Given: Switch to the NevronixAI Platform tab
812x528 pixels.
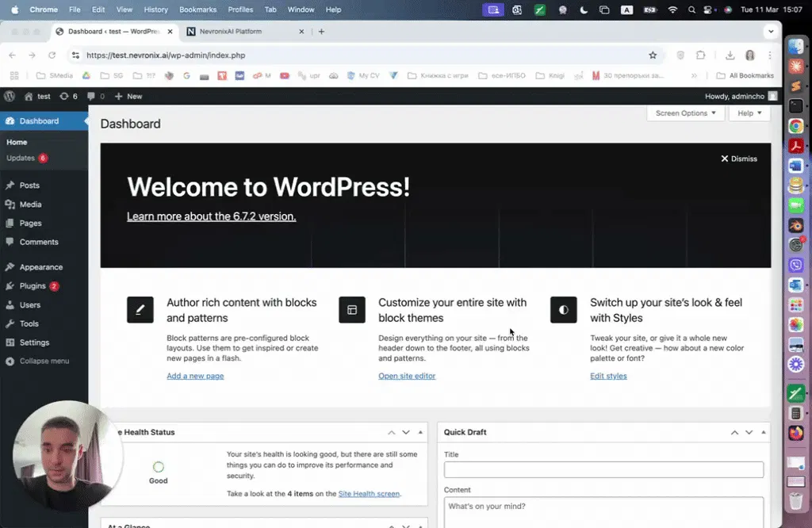Looking at the screenshot, I should (x=244, y=32).
